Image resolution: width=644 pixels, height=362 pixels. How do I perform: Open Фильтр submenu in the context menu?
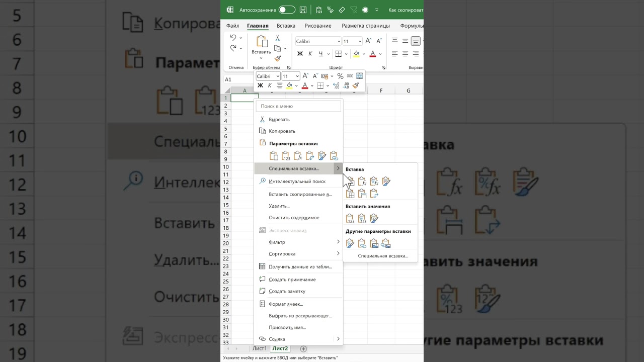(299, 242)
